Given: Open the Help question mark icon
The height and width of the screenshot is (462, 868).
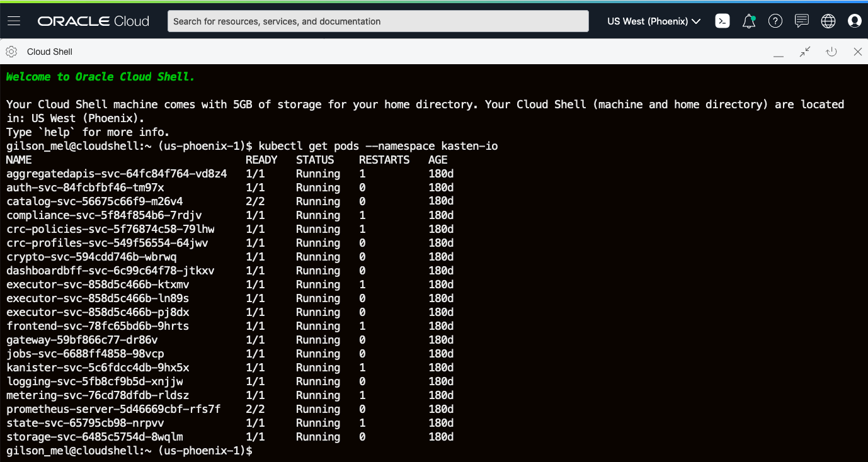Looking at the screenshot, I should (x=775, y=21).
